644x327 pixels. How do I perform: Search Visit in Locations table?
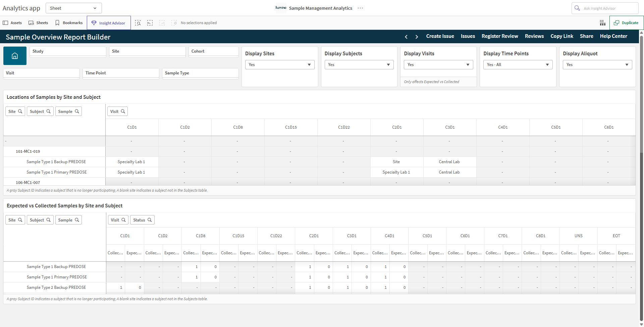point(117,111)
